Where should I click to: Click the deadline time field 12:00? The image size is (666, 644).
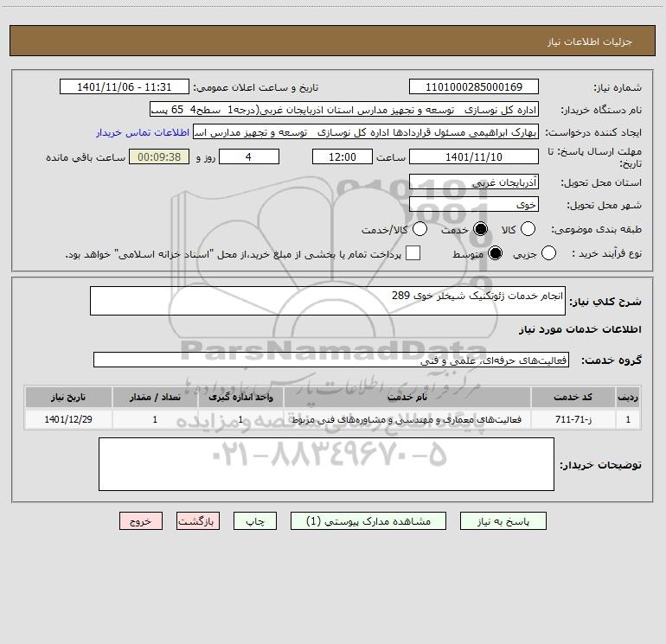click(343, 156)
